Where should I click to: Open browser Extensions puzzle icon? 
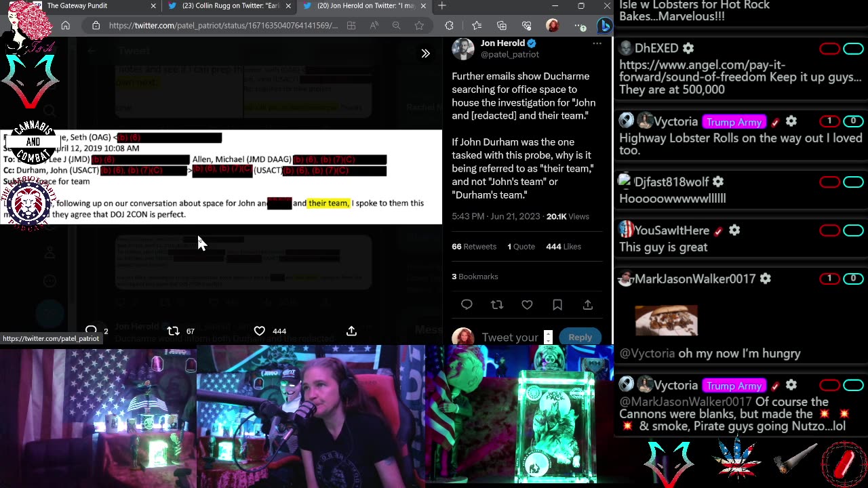[449, 26]
